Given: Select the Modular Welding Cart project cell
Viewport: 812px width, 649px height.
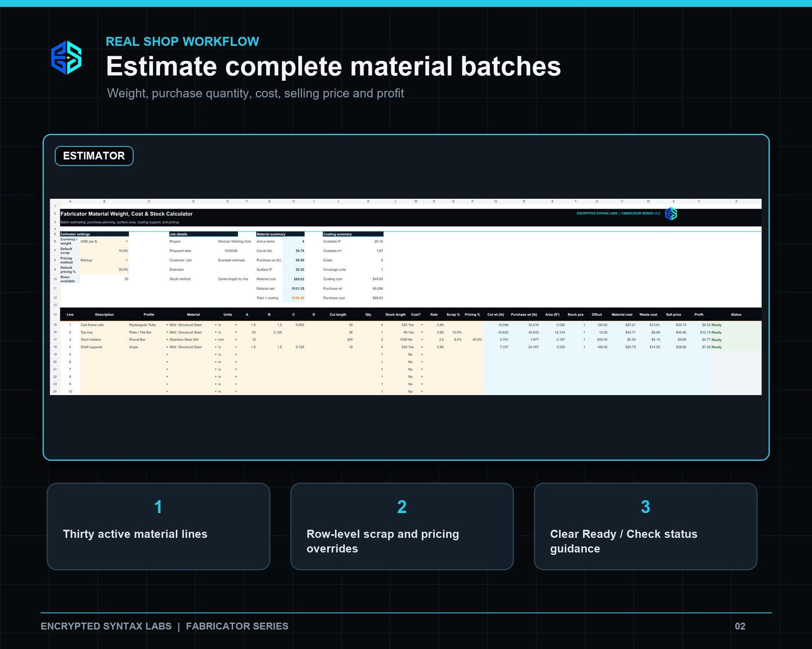Looking at the screenshot, I should point(234,241).
